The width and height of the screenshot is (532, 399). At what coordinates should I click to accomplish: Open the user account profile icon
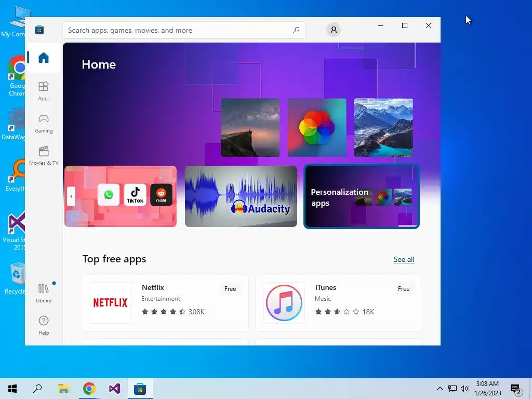(334, 30)
